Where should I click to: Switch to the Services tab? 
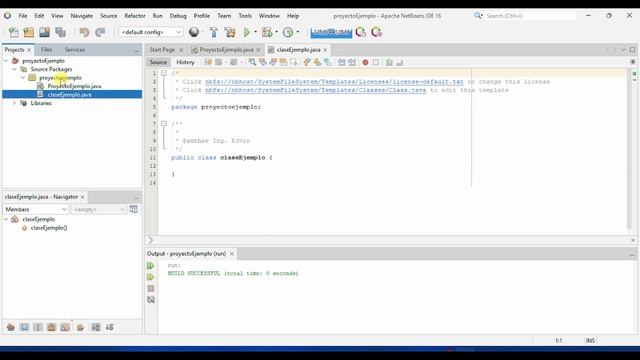pyautogui.click(x=75, y=49)
